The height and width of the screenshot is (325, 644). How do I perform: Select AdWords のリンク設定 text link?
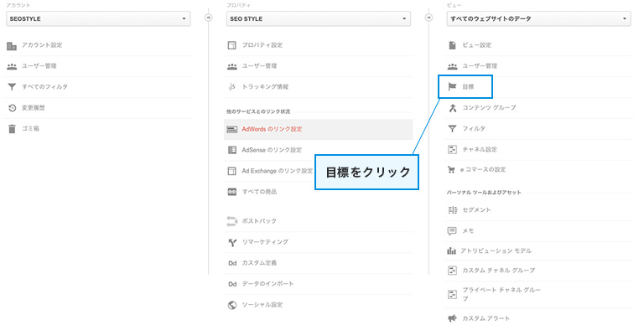(272, 129)
